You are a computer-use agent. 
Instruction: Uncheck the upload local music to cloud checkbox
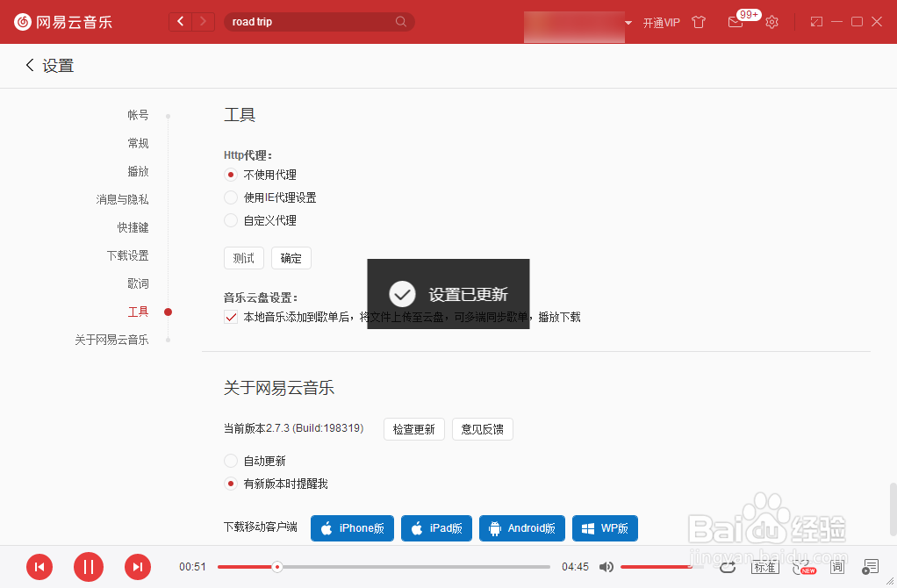[x=231, y=317]
